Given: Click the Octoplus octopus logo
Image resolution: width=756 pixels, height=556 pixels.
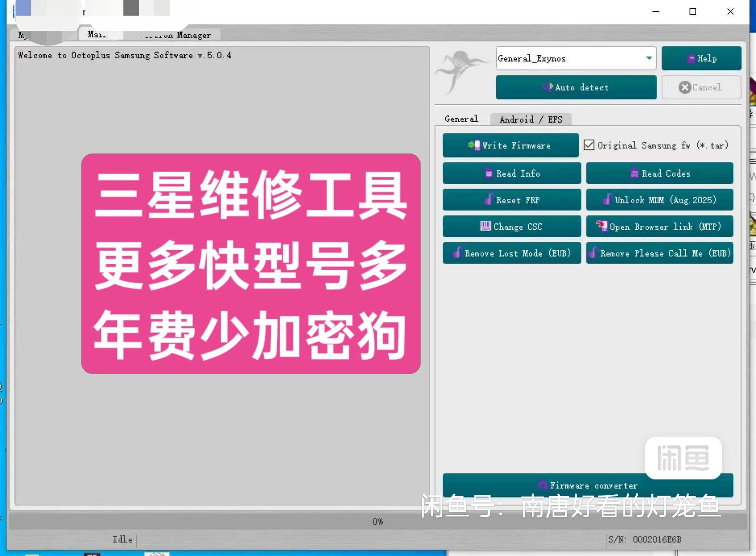Looking at the screenshot, I should (462, 72).
